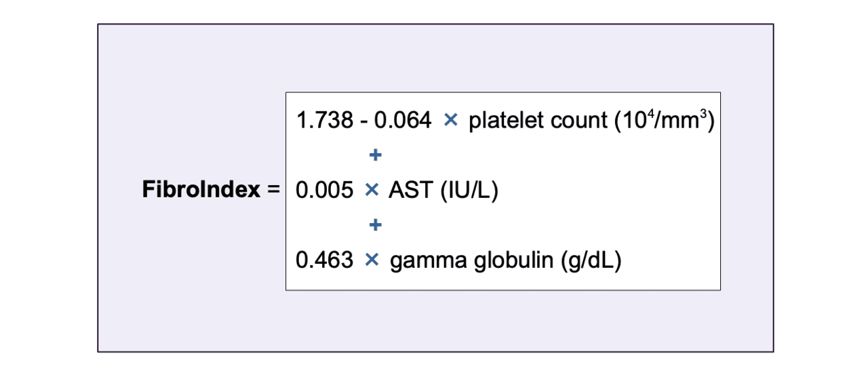Screen dimensions: 868x377
Task: Click the plus sign above the AST line
Action: point(375,156)
